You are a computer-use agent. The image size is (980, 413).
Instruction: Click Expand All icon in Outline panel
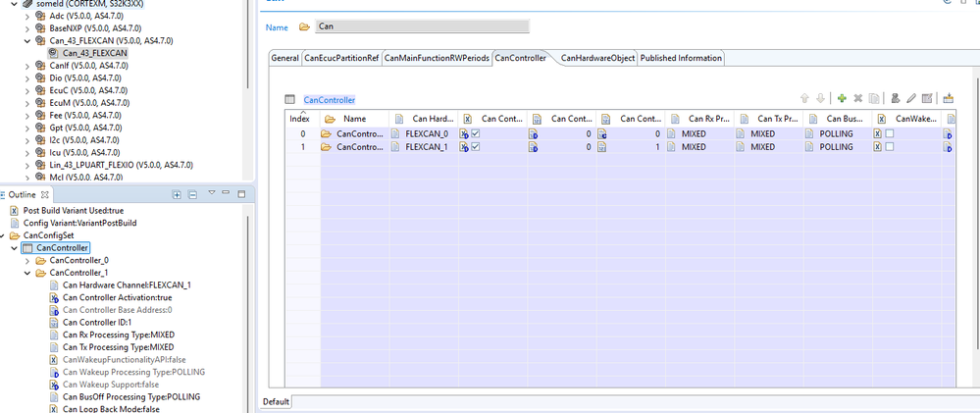pos(177,195)
